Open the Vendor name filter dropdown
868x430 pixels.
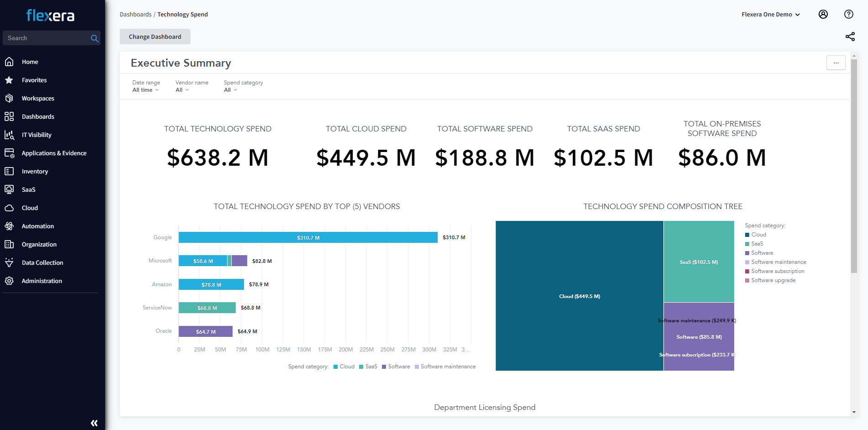pos(182,90)
